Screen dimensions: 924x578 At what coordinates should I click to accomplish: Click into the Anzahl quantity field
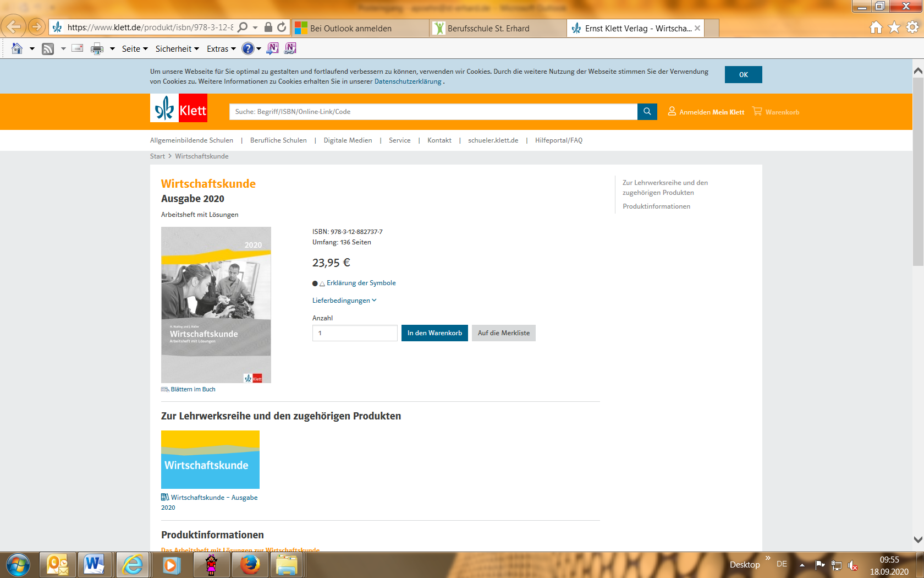tap(355, 333)
